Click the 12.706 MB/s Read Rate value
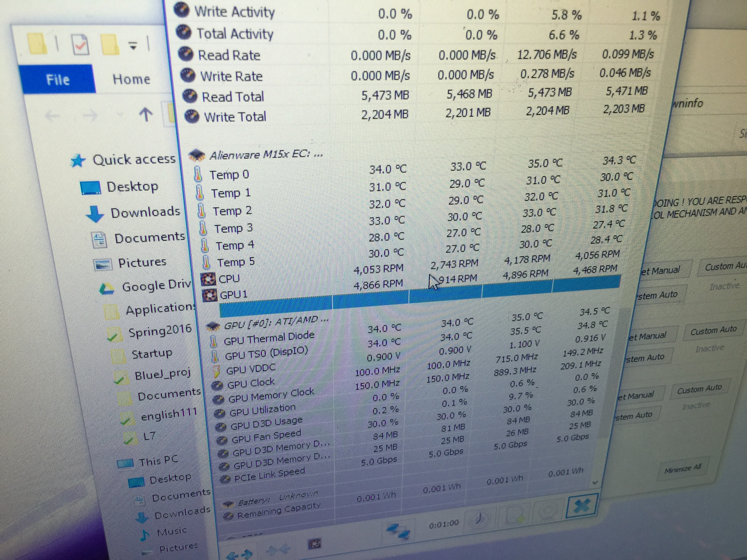This screenshot has height=560, width=747. pyautogui.click(x=547, y=54)
